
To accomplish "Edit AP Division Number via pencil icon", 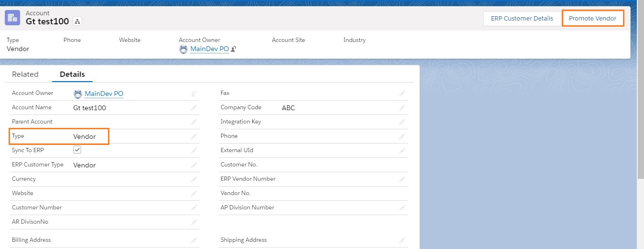I will pos(402,208).
